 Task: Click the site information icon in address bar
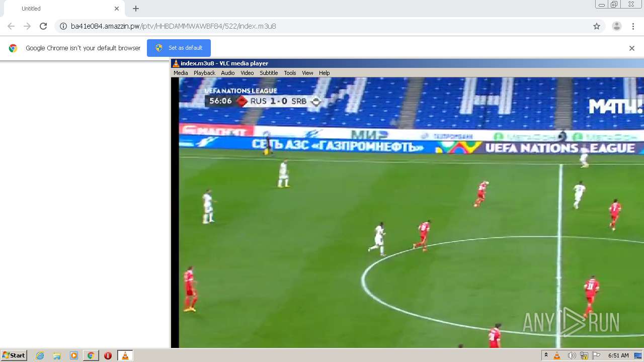[63, 26]
